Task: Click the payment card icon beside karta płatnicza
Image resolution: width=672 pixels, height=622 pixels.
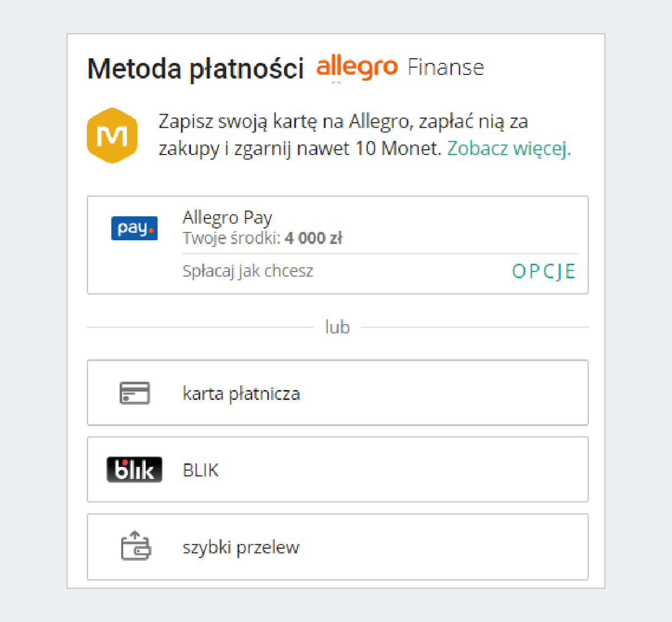Action: 134,393
